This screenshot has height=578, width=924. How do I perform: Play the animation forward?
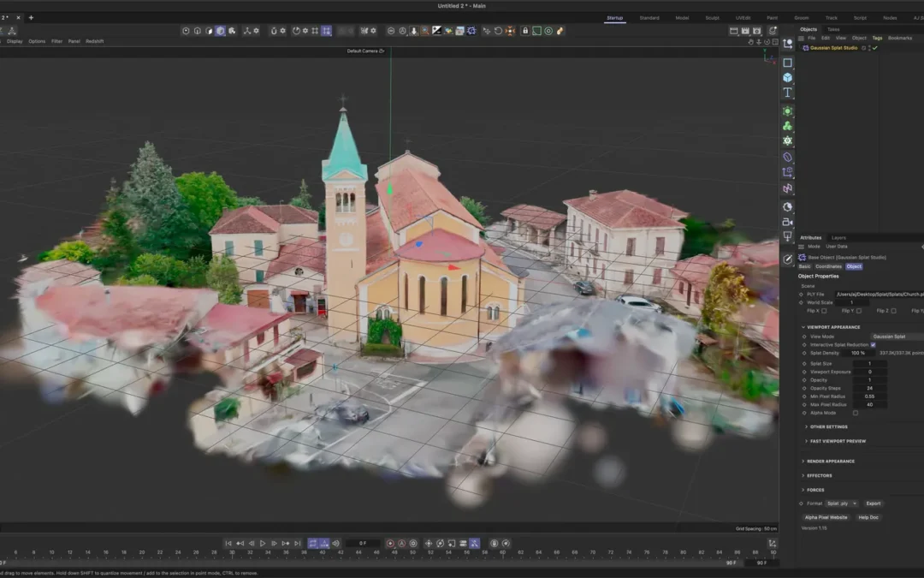coord(263,543)
